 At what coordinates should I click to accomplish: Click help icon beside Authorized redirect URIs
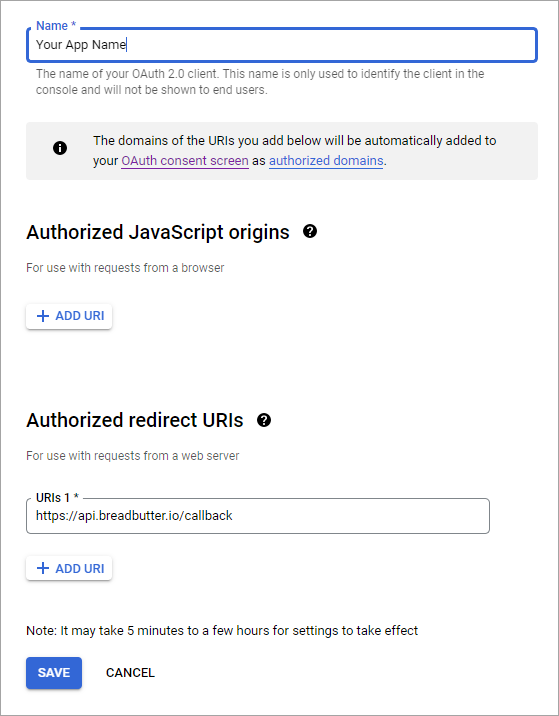pyautogui.click(x=264, y=420)
